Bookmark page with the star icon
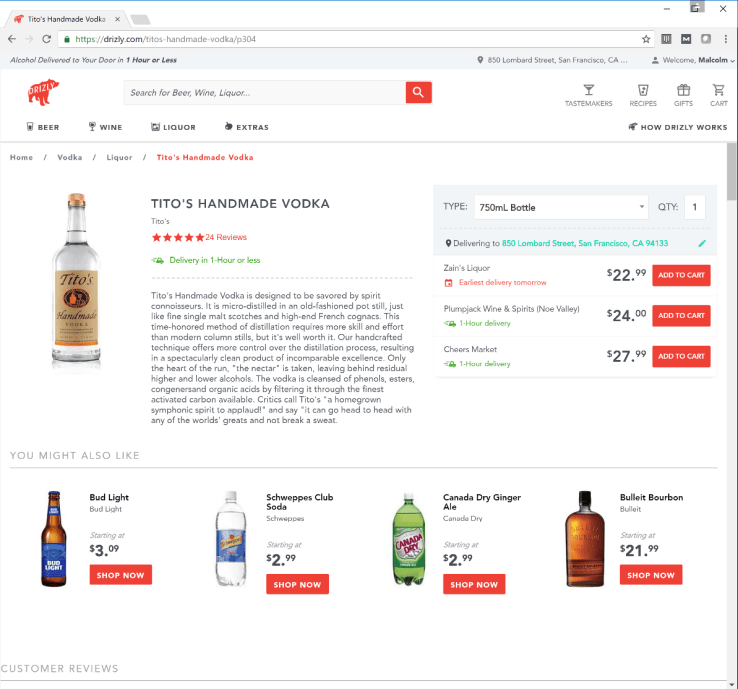738x689 pixels. tap(646, 39)
